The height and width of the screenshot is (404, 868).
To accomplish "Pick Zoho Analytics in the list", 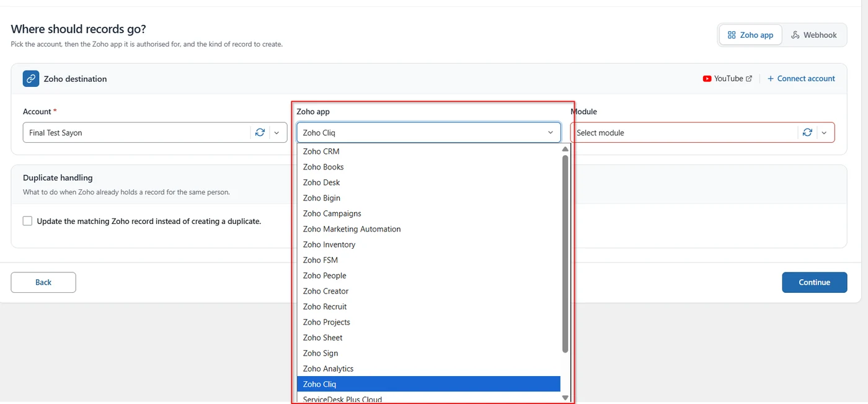I will [x=428, y=369].
